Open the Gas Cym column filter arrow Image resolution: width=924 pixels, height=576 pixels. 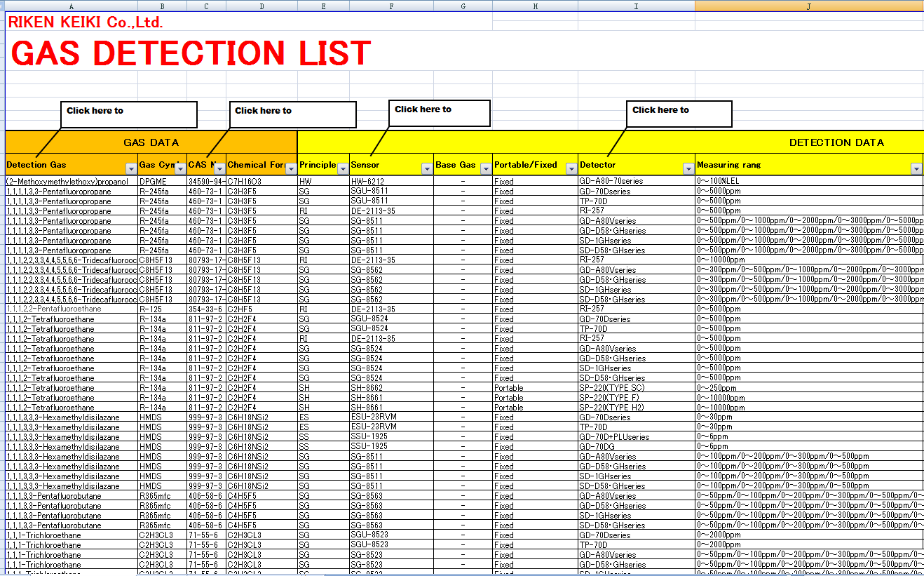[180, 168]
